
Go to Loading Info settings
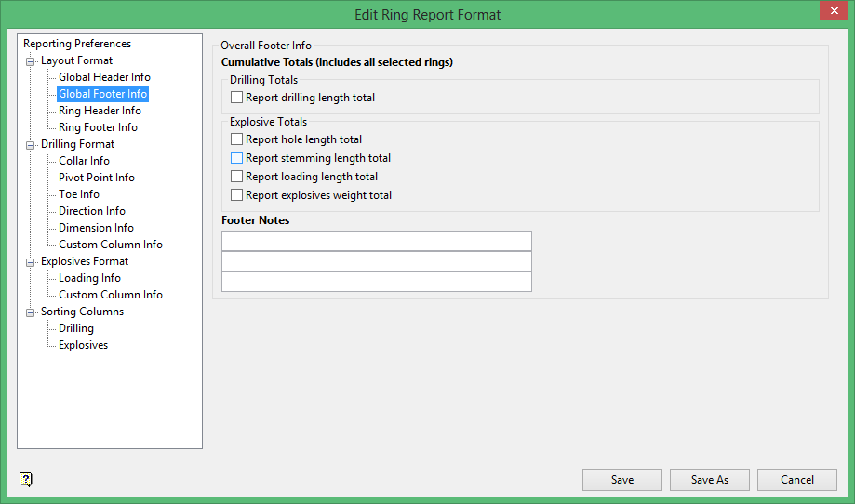(x=89, y=278)
